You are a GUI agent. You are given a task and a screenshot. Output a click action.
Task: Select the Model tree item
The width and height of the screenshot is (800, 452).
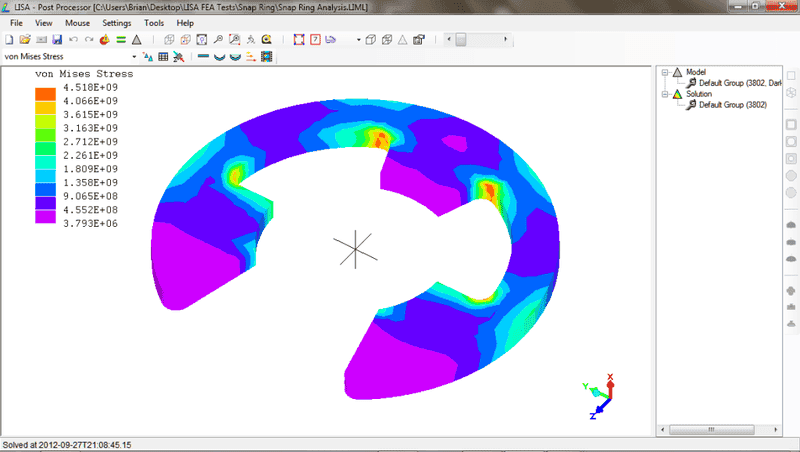[695, 72]
